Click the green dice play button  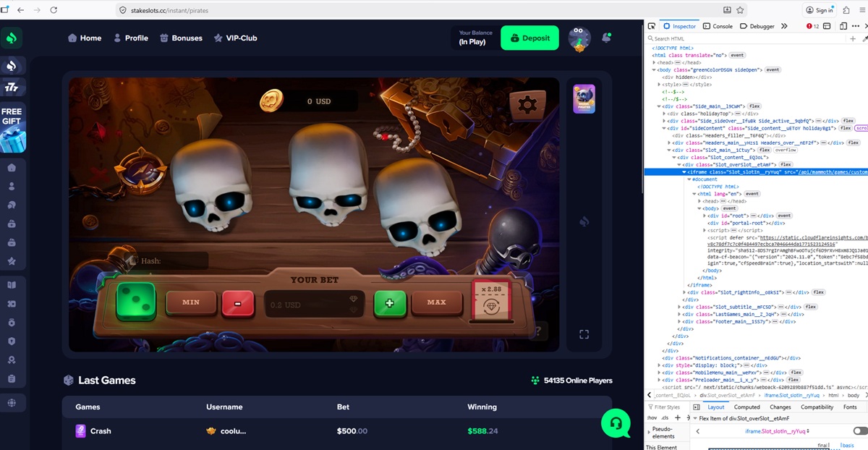tap(137, 301)
